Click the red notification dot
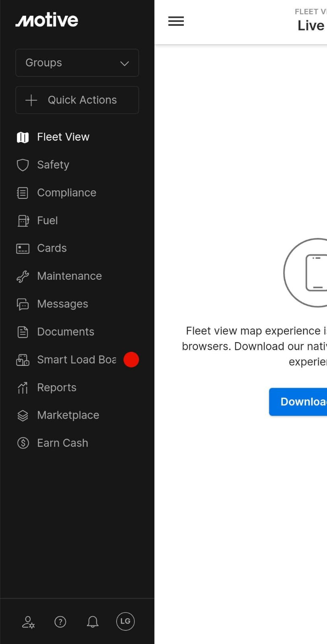 131,360
